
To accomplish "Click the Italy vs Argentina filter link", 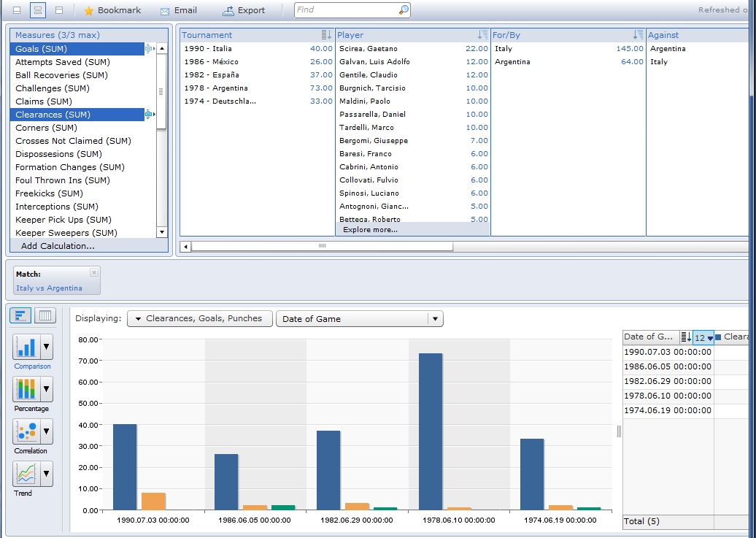I will (x=49, y=288).
